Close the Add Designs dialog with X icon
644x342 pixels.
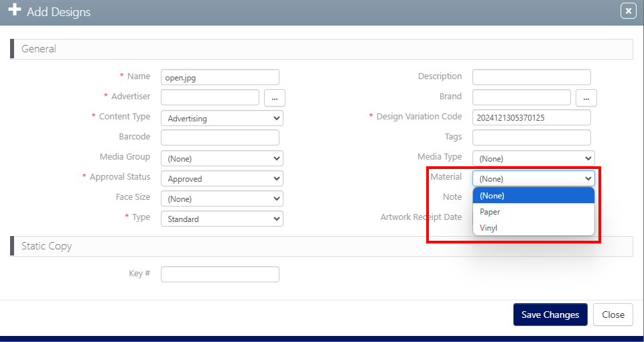coord(628,11)
